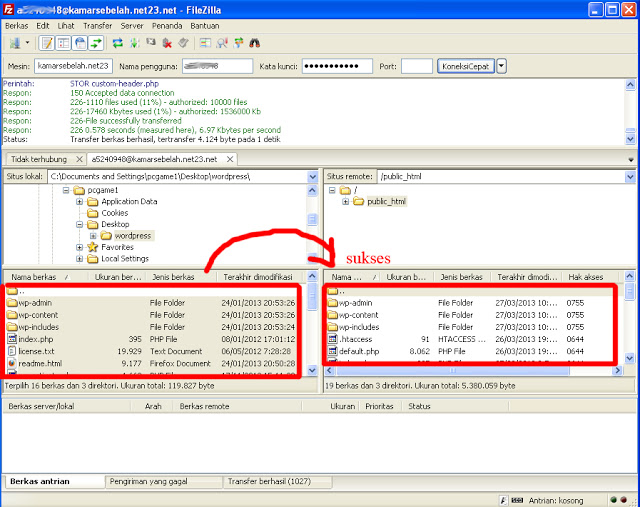Switch to Pengiriman yang gagal tab
The width and height of the screenshot is (640, 507).
click(x=164, y=482)
